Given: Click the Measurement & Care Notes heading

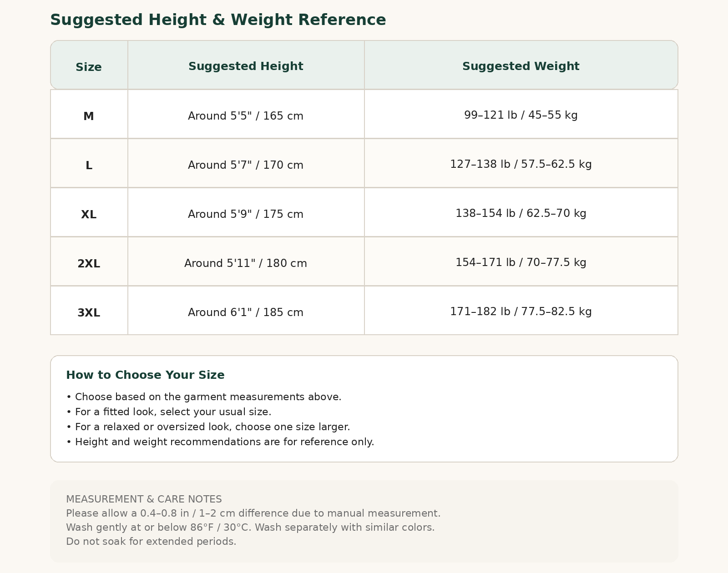Looking at the screenshot, I should point(144,499).
